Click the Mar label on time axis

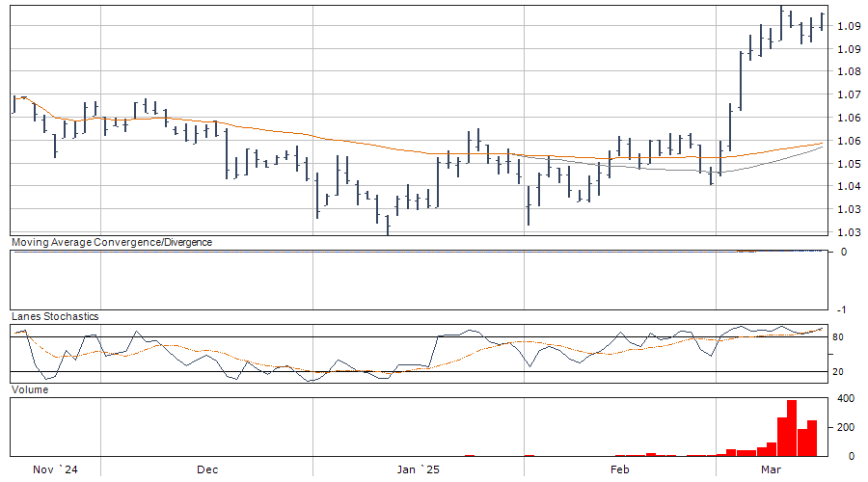click(771, 469)
